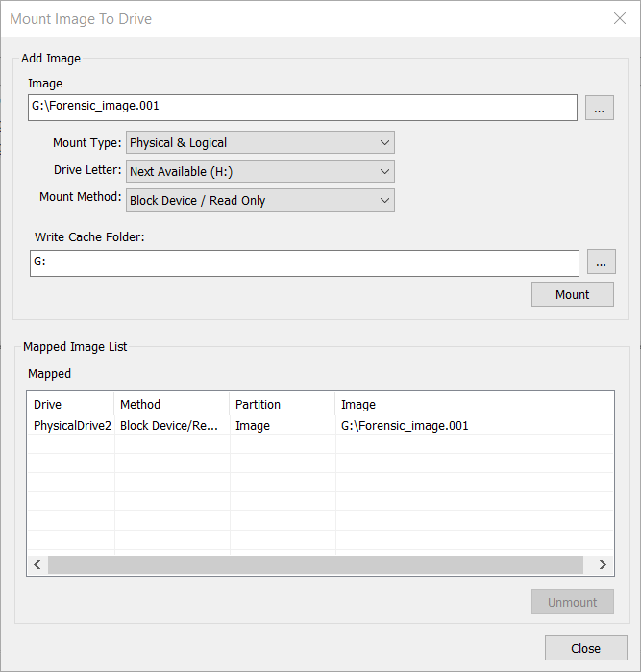Click inside the Image path field
Viewport: 641px width, 672px height.
pos(302,108)
